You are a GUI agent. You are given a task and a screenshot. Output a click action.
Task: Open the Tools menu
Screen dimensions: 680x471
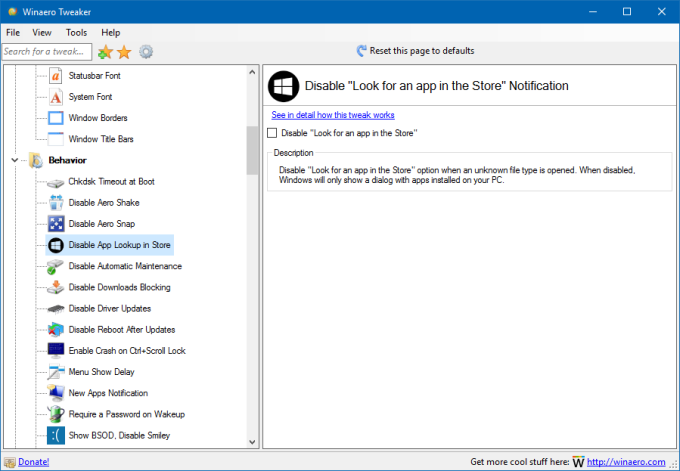76,32
